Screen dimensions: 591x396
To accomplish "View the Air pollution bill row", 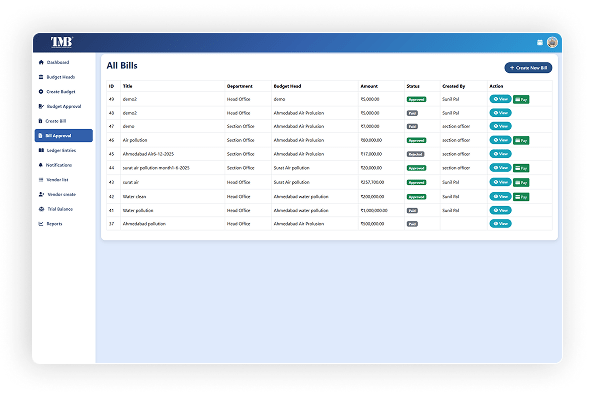I will (500, 140).
